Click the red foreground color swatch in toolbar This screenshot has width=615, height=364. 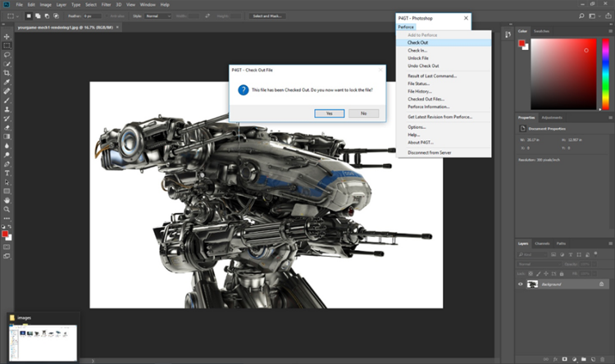[5, 234]
